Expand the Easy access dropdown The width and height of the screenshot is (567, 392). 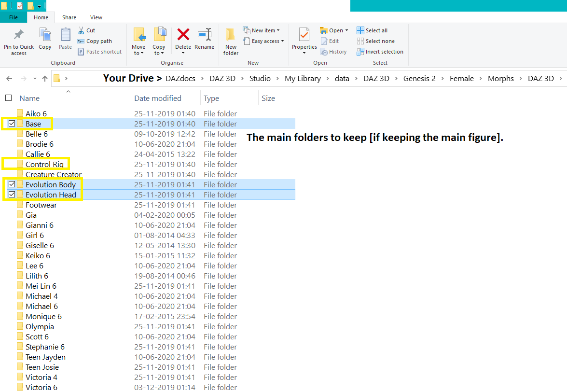pyautogui.click(x=282, y=41)
